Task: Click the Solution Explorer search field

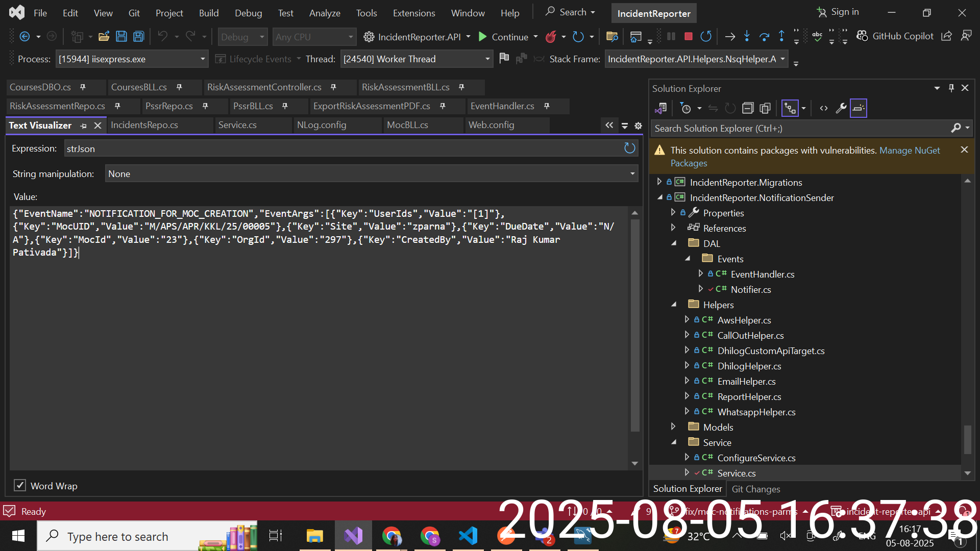Action: 801,129
